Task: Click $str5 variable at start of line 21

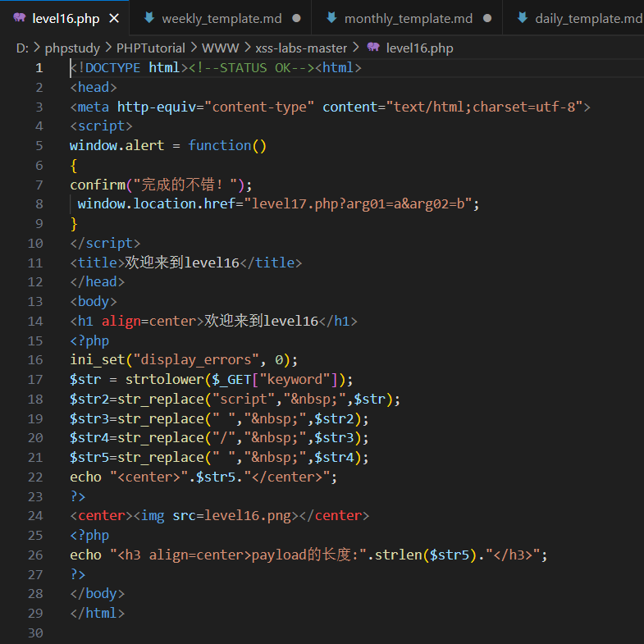Action: click(89, 458)
